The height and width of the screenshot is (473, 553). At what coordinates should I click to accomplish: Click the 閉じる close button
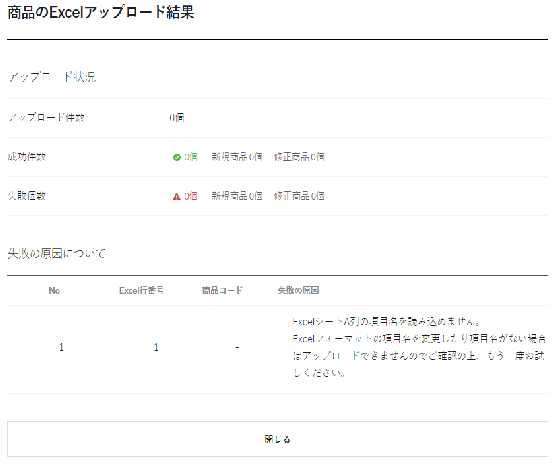(277, 439)
